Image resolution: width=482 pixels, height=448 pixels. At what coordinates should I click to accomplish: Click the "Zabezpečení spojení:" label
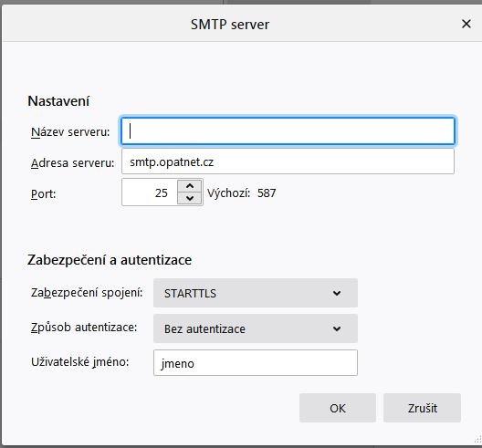point(87,293)
